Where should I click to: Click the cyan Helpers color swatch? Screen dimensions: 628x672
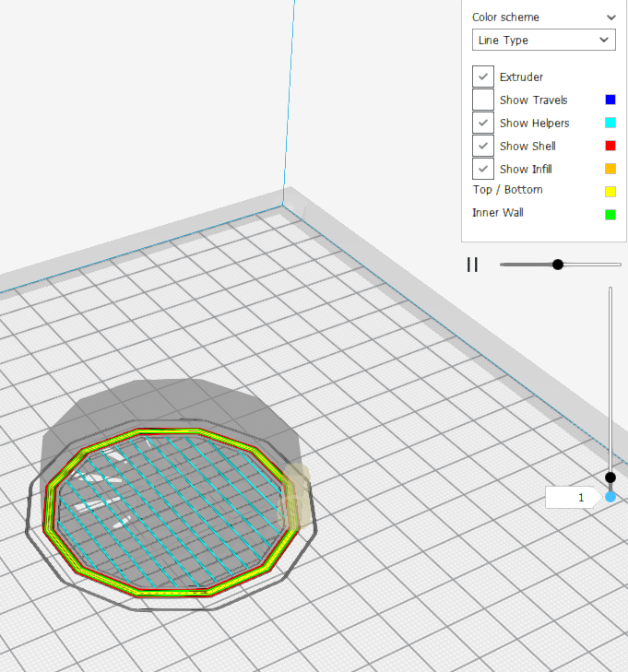(610, 123)
